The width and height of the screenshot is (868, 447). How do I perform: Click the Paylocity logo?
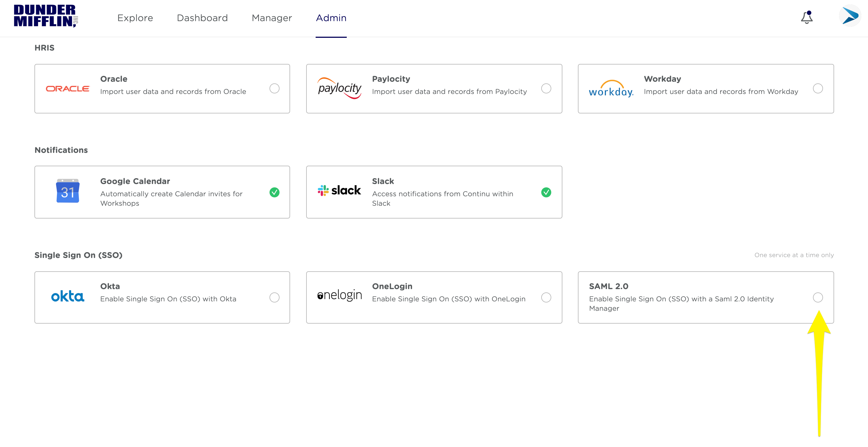[339, 88]
